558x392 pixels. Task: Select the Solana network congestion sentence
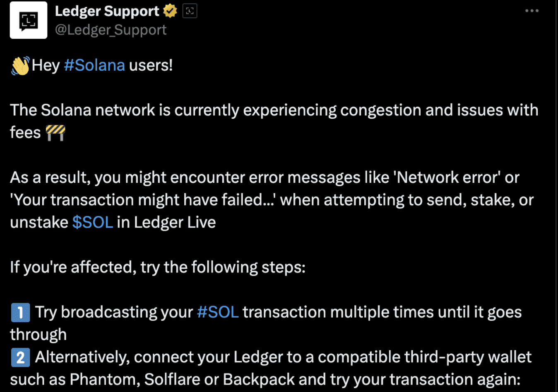click(274, 122)
